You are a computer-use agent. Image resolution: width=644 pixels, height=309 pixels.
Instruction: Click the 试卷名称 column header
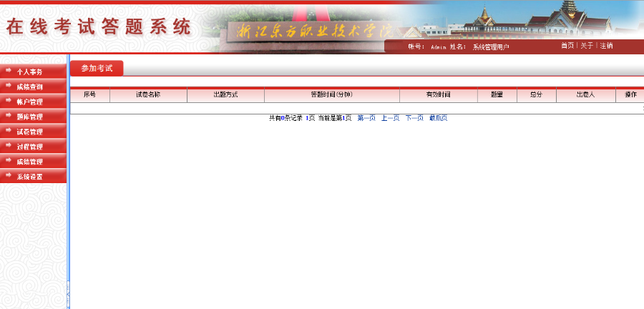(148, 95)
